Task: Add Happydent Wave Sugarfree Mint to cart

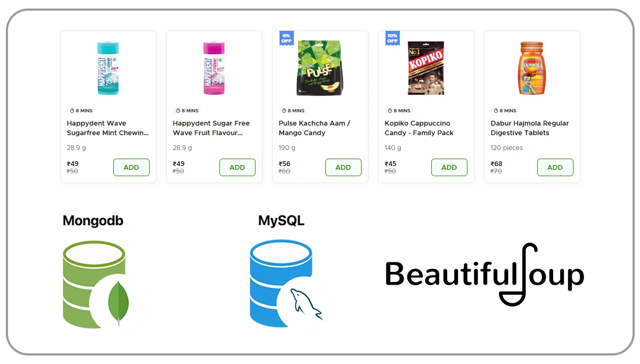Action: 132,167
